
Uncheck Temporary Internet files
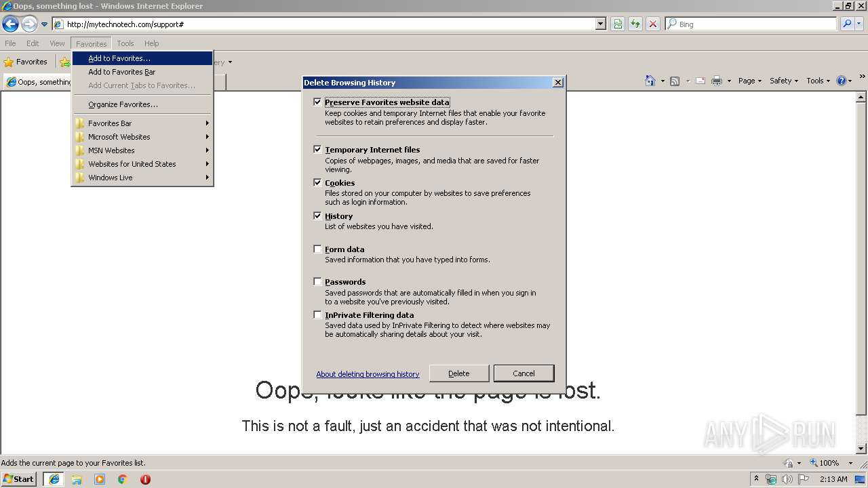pos(317,150)
